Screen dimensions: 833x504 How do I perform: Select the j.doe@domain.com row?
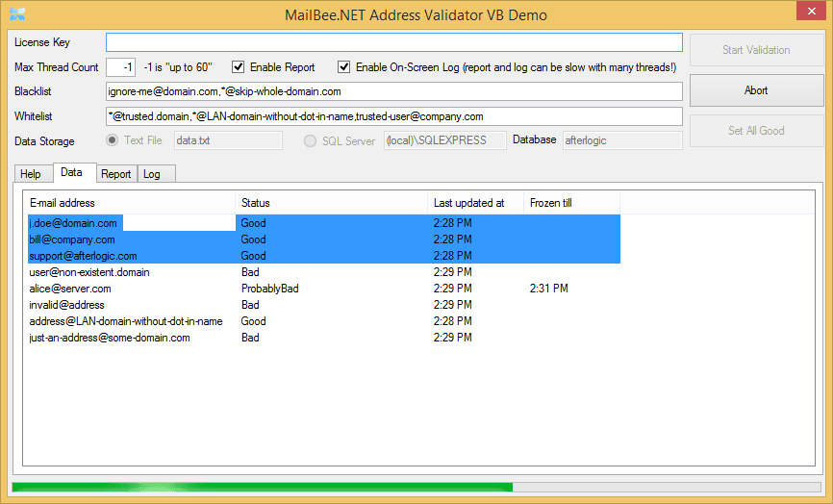tap(324, 223)
